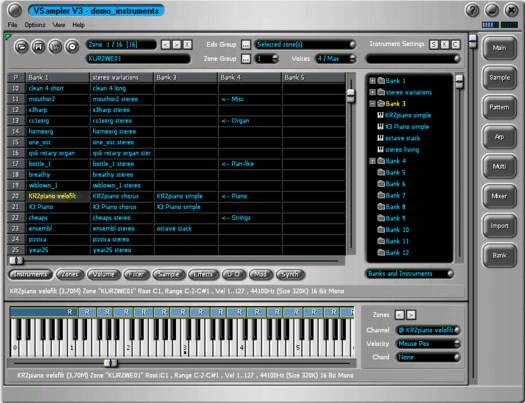Click the bank tree vertical slider handle
The width and height of the screenshot is (525, 403).
click(x=459, y=81)
